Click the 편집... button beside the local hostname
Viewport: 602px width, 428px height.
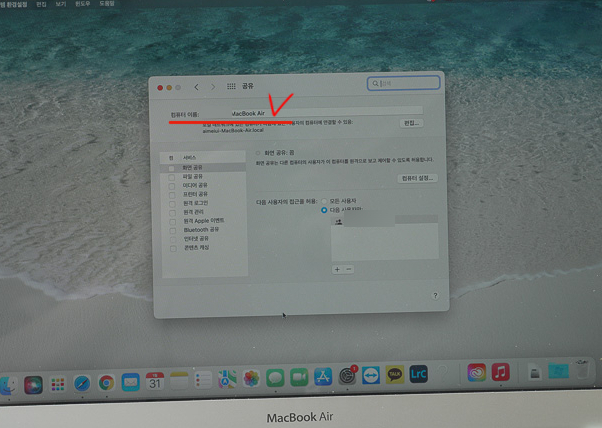(x=411, y=123)
